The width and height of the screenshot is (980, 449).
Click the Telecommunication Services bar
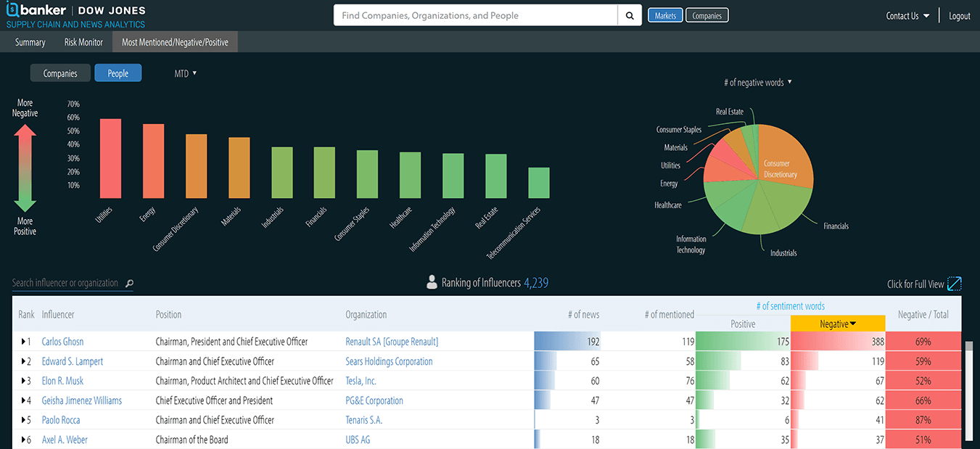point(539,183)
